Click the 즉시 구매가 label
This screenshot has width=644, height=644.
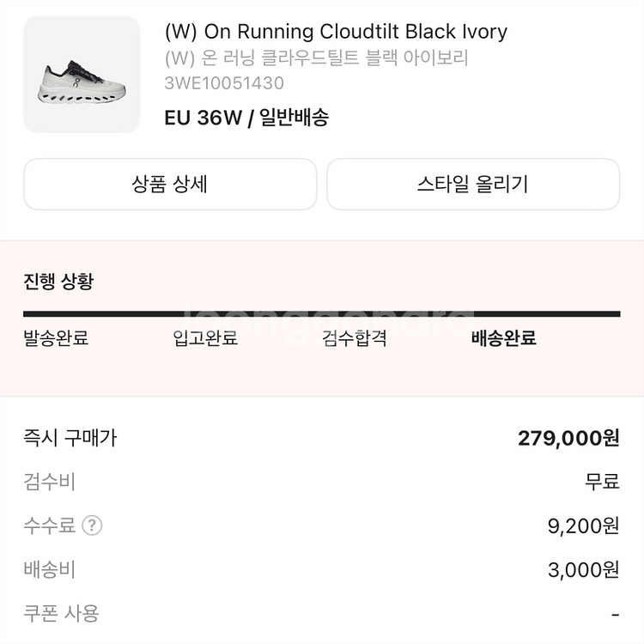(x=70, y=438)
